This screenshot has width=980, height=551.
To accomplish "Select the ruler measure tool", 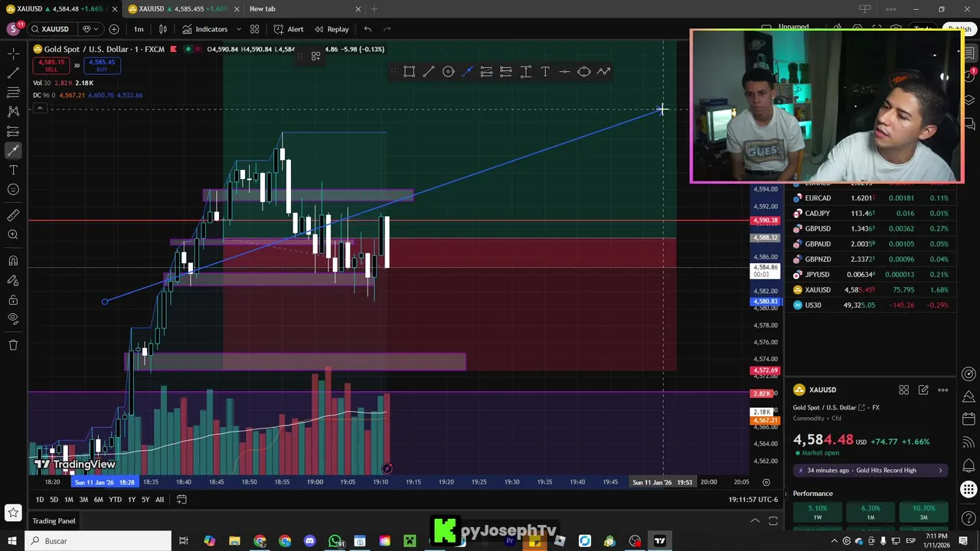I will [x=13, y=216].
